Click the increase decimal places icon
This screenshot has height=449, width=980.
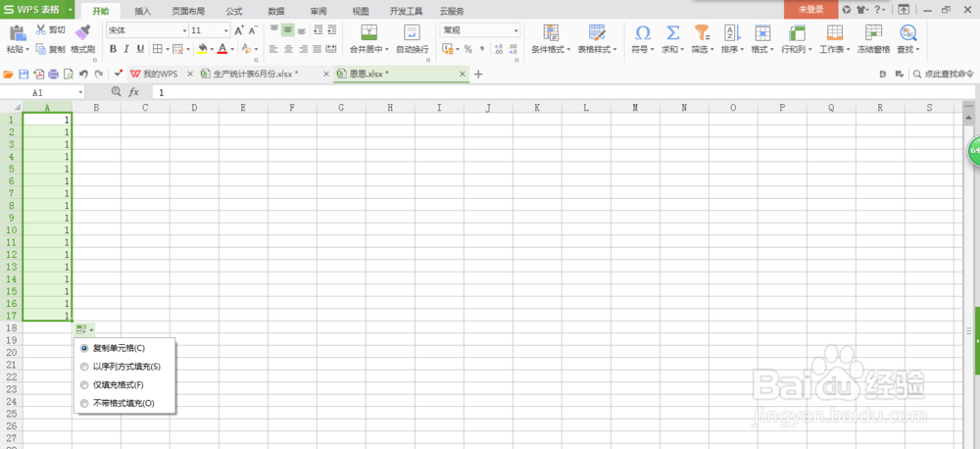(499, 49)
